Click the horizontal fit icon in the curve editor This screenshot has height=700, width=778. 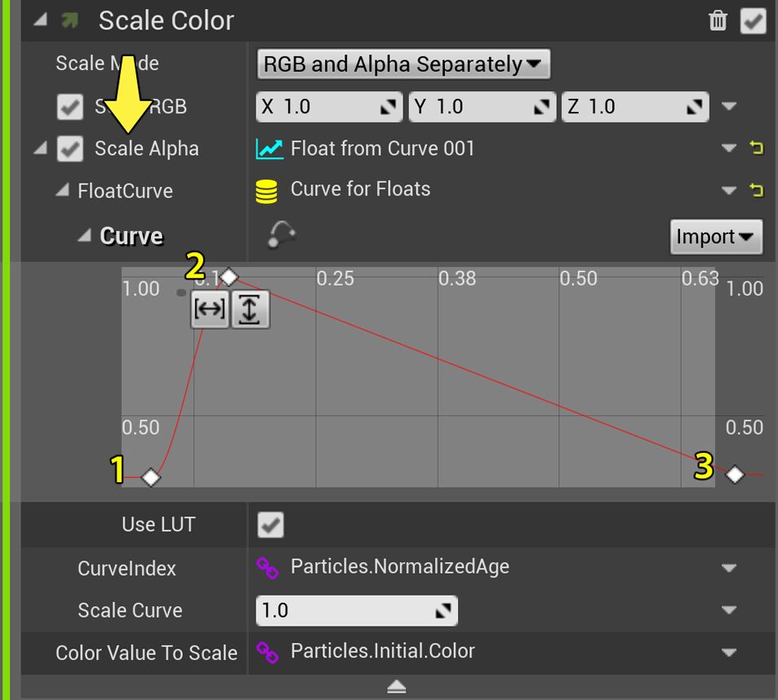click(210, 310)
